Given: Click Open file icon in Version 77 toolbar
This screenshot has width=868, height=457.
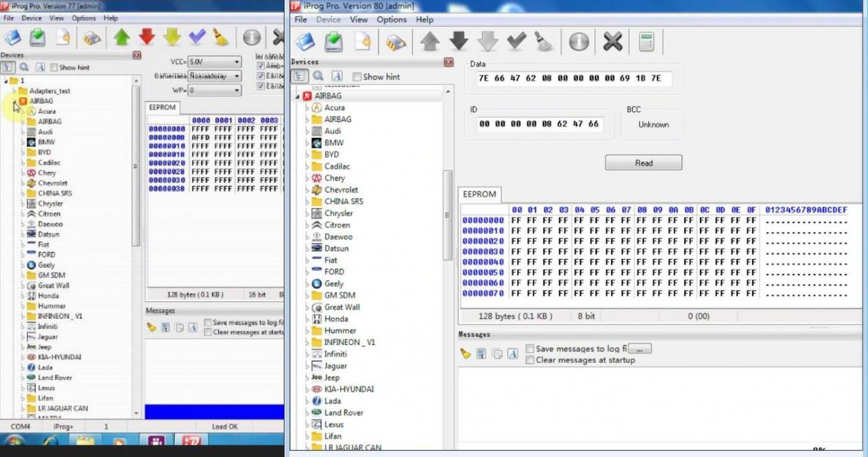Looking at the screenshot, I should [13, 37].
